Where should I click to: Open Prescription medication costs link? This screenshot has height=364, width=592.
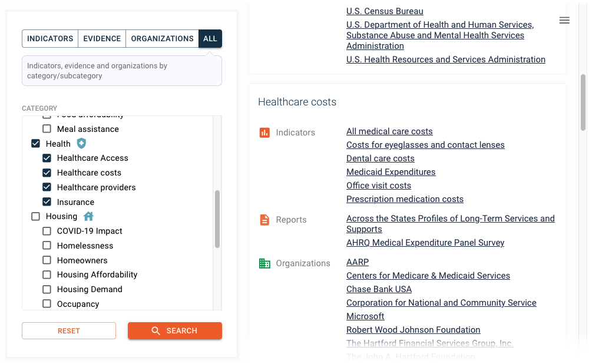[x=405, y=199]
